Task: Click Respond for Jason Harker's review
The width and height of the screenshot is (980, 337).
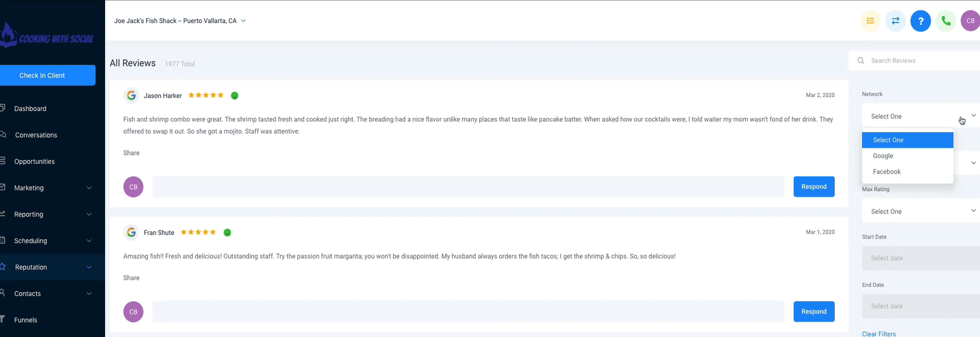Action: pos(814,187)
